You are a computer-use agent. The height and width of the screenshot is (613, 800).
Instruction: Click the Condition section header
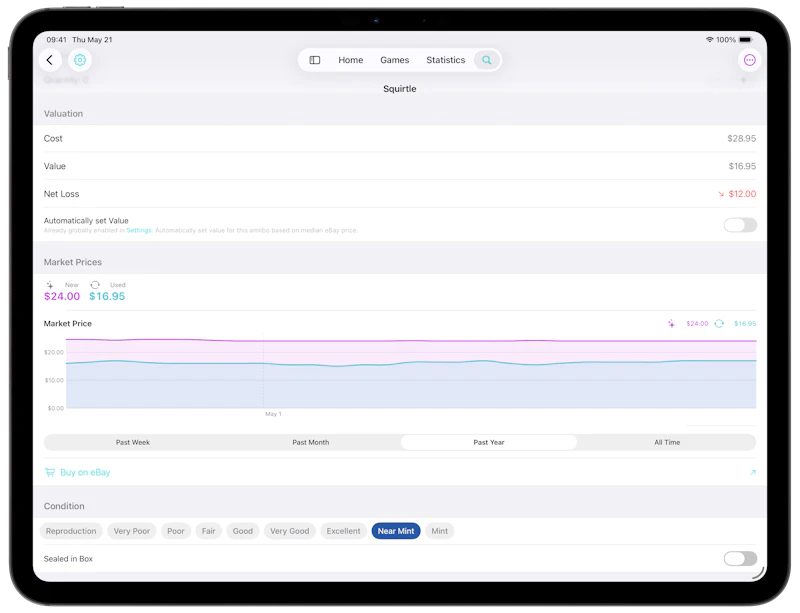point(64,506)
